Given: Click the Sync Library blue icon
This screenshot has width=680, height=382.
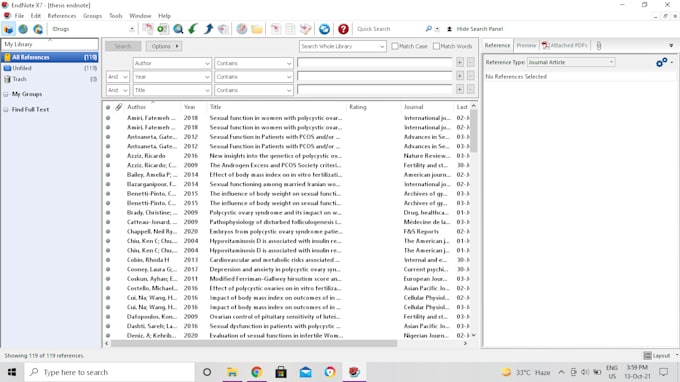Looking at the screenshot, I should 324,29.
